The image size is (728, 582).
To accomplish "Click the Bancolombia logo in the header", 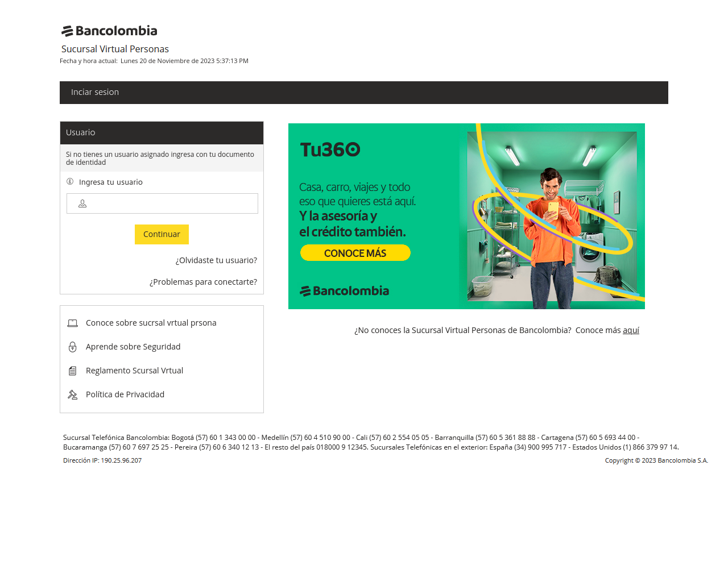I will tap(109, 31).
